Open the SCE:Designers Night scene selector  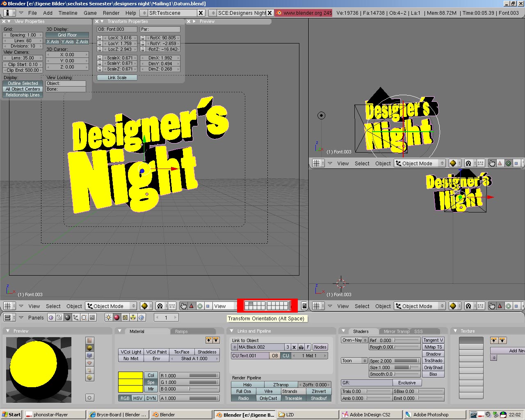point(213,13)
